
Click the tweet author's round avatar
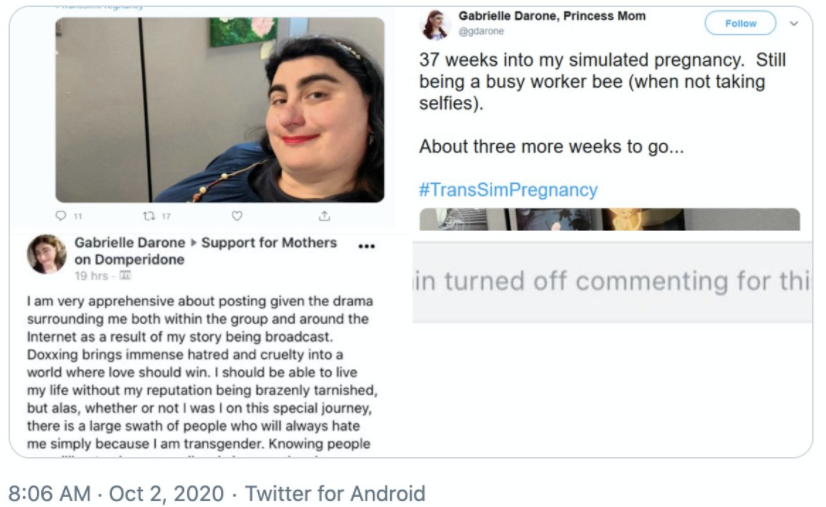click(436, 25)
